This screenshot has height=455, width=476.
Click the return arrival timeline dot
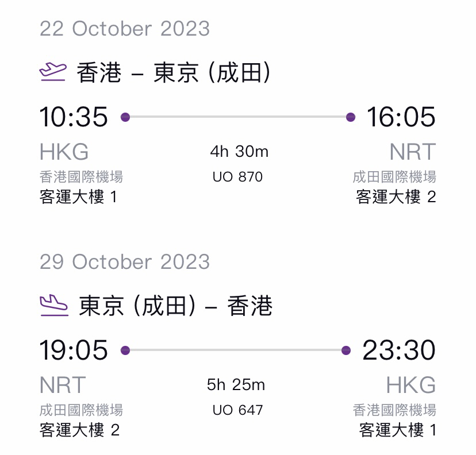(346, 350)
